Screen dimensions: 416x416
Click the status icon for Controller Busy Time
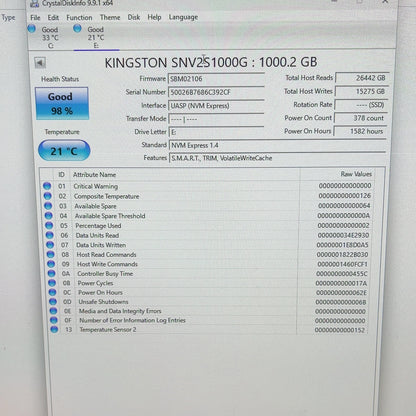pos(52,273)
